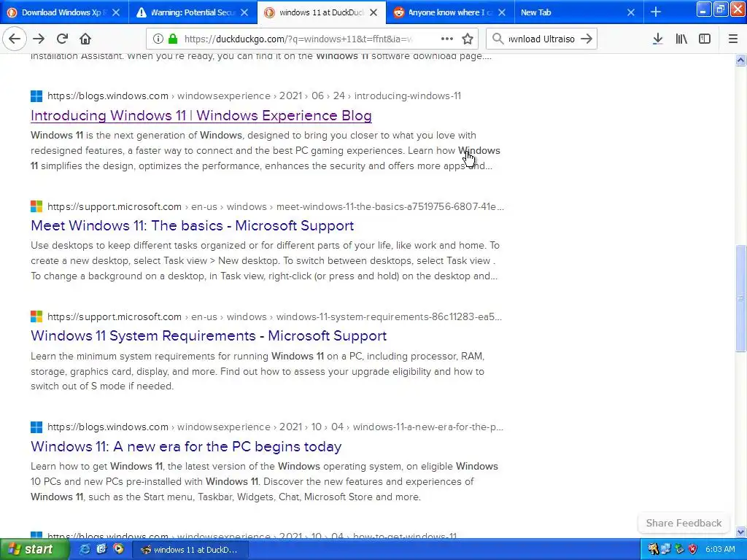Click page scrollbar up arrow
747x560 pixels.
click(740, 60)
